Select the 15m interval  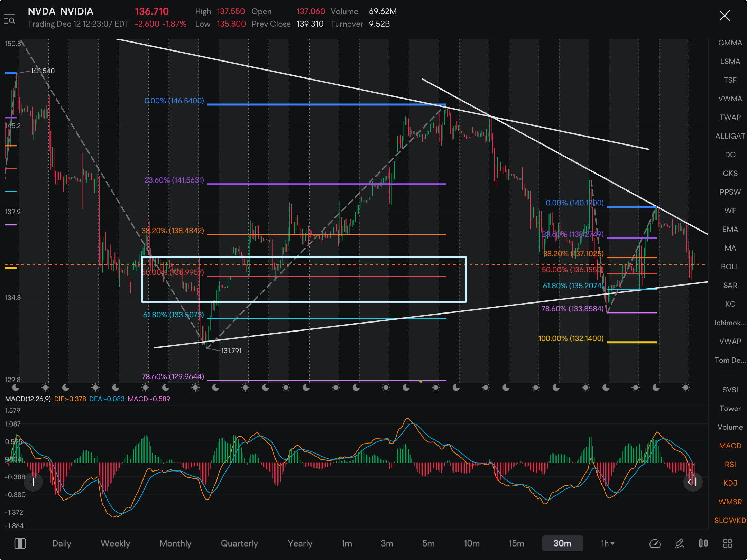click(x=516, y=543)
